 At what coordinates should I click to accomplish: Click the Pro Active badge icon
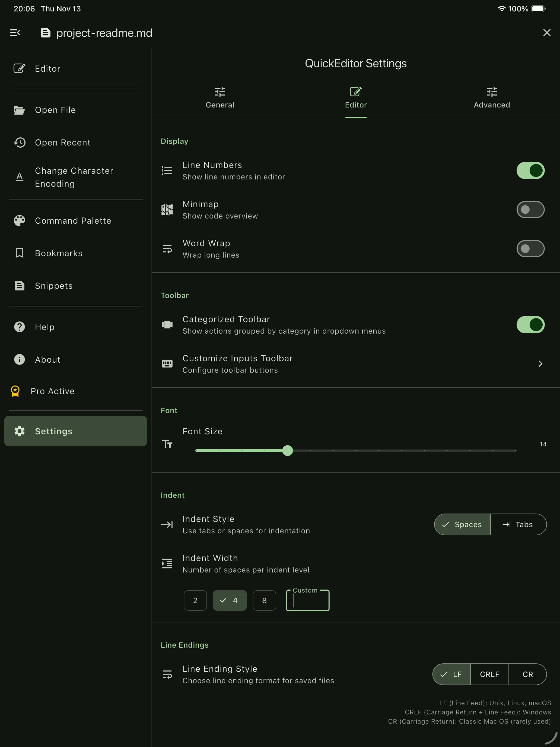coord(15,391)
